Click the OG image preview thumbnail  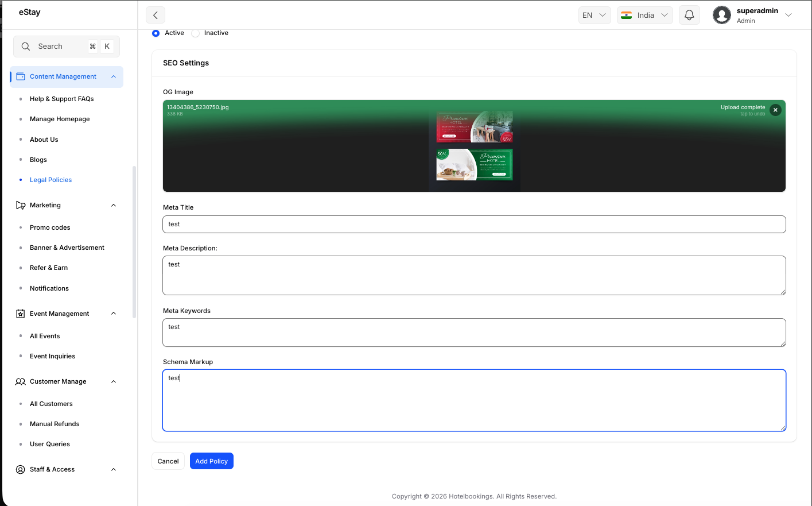(x=475, y=146)
